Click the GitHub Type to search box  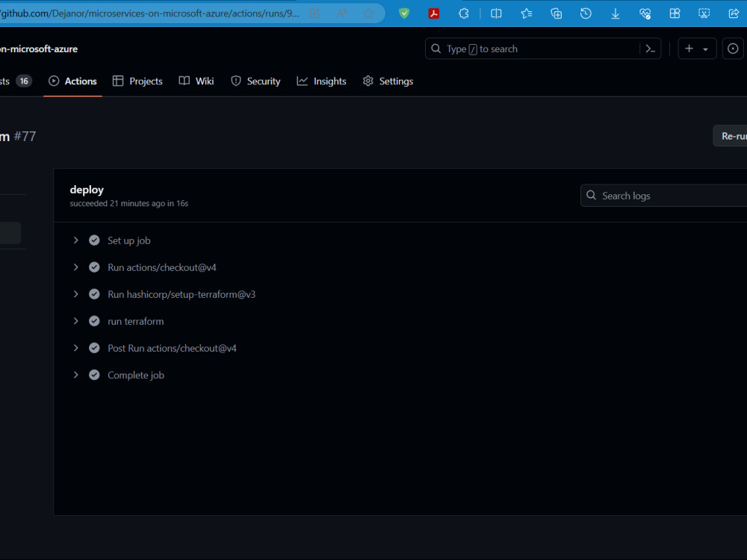[532, 49]
